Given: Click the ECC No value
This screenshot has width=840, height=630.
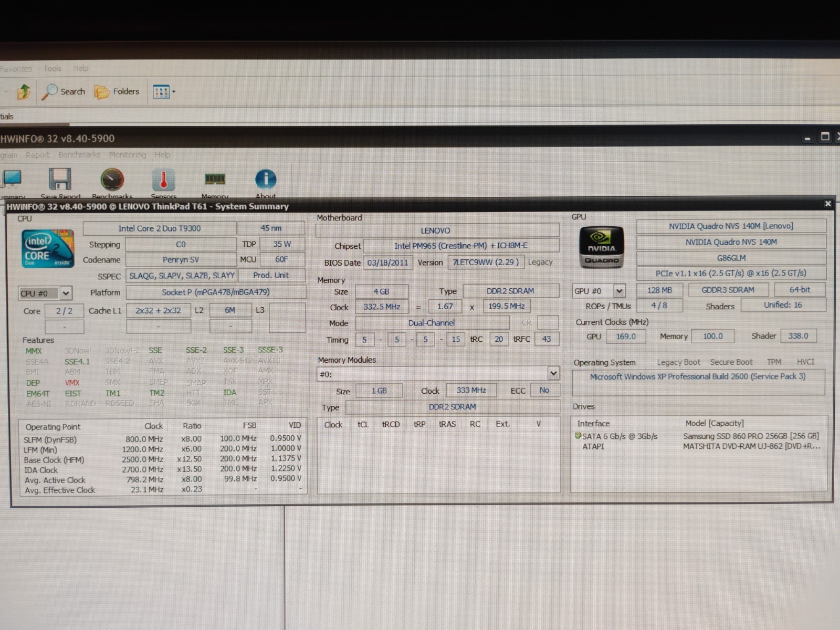Looking at the screenshot, I should point(544,390).
